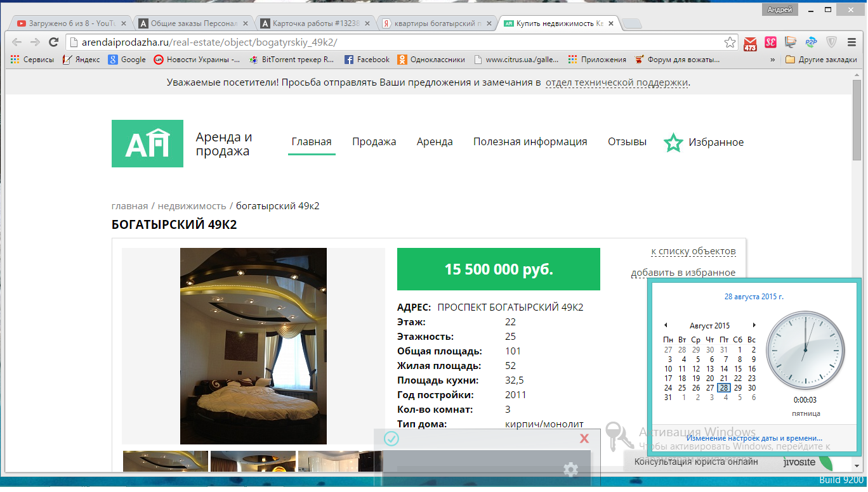The width and height of the screenshot is (868, 492).
Task: Select 28 in the calendar
Action: [724, 388]
